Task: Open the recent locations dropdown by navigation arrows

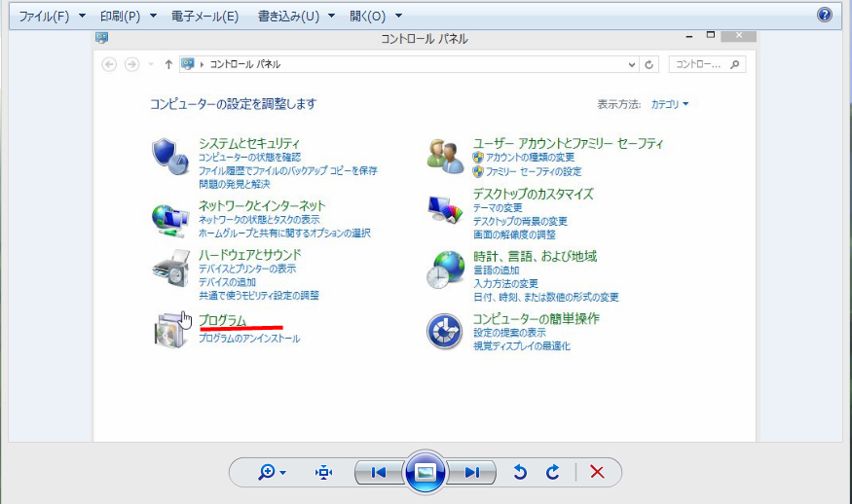Action: (151, 64)
